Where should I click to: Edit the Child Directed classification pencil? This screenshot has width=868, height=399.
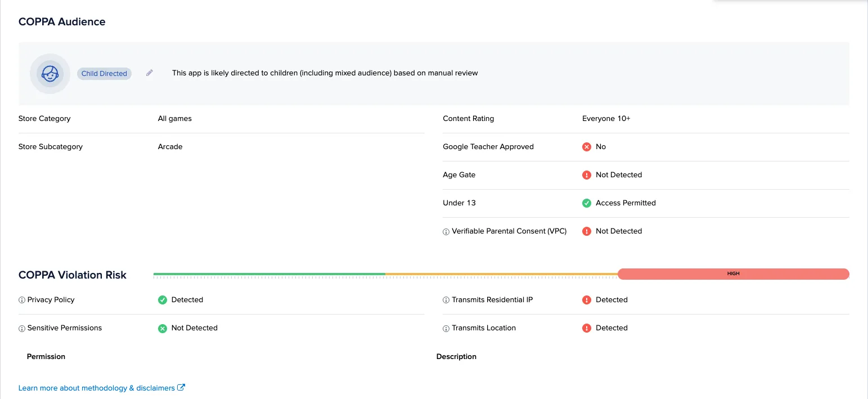coord(150,73)
